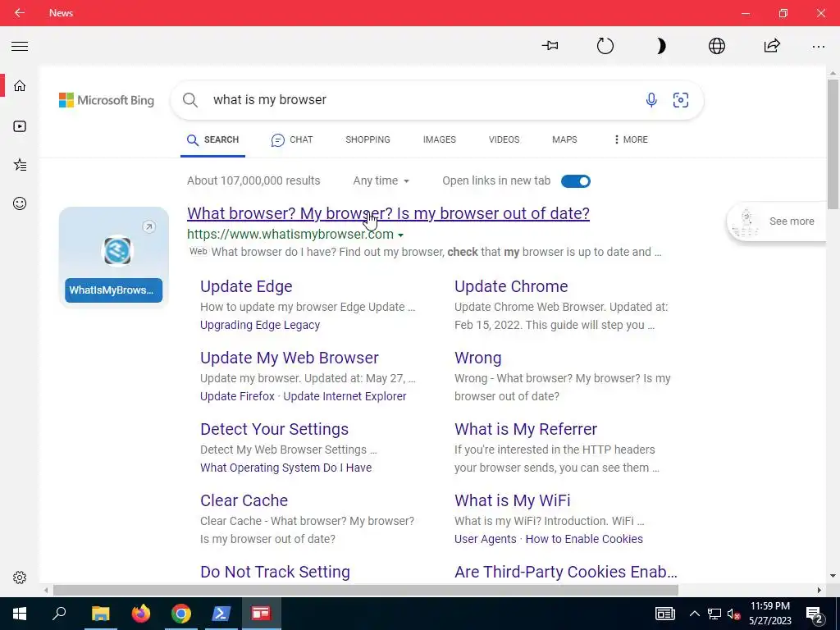
Task: Open the Update Internet Explorer link
Action: 345,396
